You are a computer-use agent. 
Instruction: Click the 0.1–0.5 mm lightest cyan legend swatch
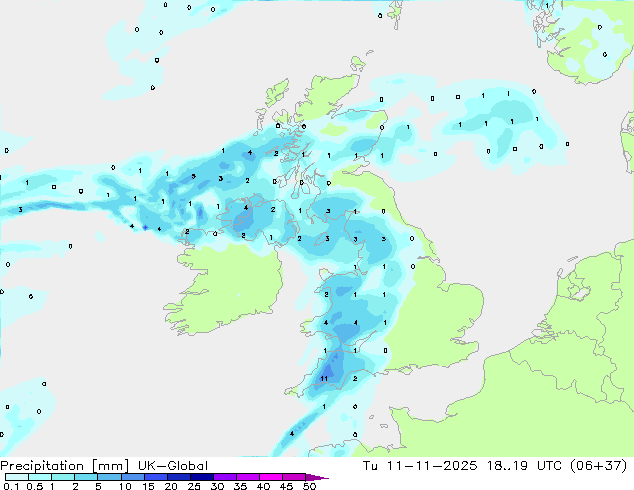tap(17, 477)
